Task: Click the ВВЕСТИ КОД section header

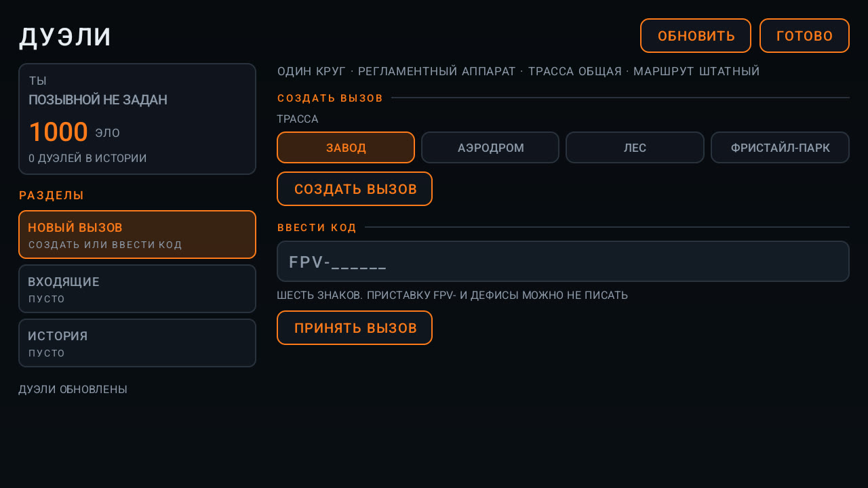Action: point(317,228)
